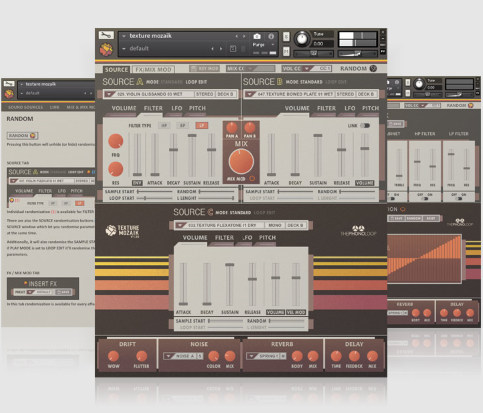Turn the large MIX knob
483x413 pixels.
coord(241,161)
